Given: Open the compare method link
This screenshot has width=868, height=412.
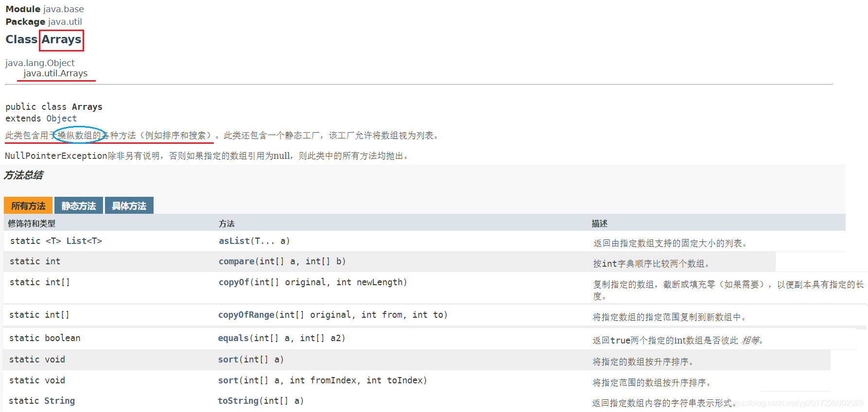Looking at the screenshot, I should point(237,261).
